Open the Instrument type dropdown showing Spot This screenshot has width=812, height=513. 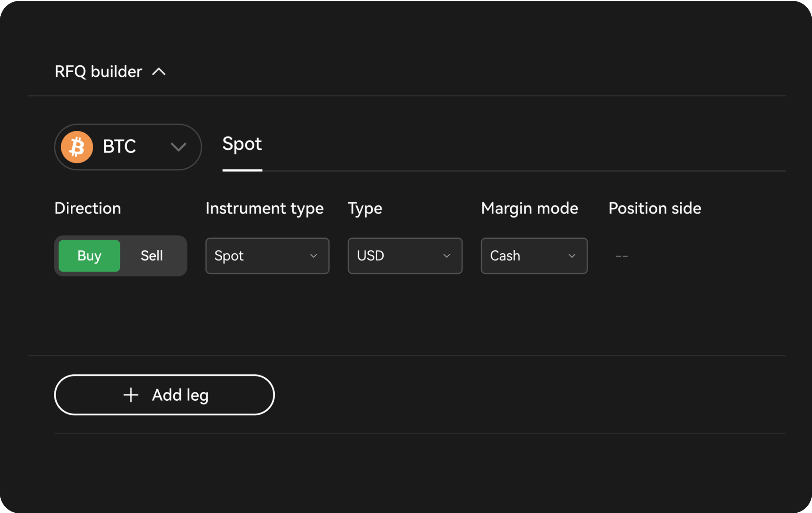pyautogui.click(x=267, y=256)
